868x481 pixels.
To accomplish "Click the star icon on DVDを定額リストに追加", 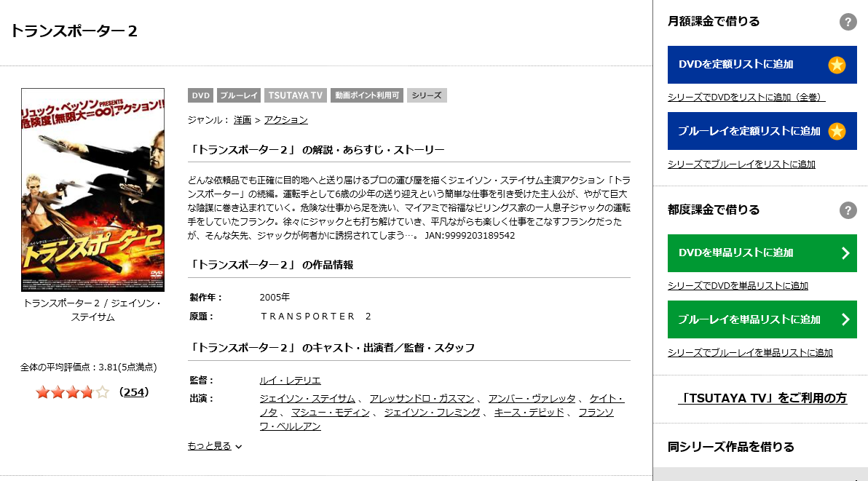I will pyautogui.click(x=837, y=65).
